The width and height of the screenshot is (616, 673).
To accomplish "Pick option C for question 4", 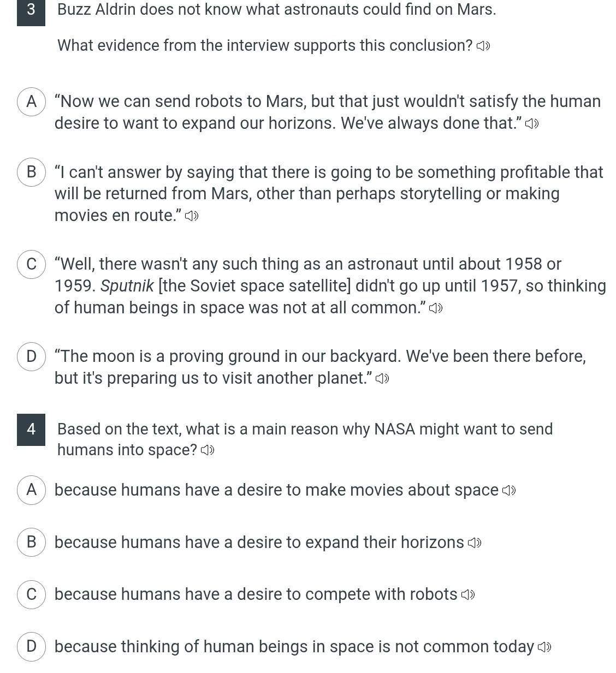I will [x=31, y=594].
